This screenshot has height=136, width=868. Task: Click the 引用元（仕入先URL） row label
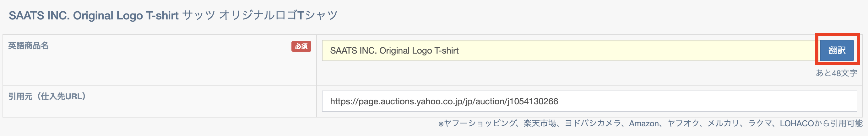47,97
